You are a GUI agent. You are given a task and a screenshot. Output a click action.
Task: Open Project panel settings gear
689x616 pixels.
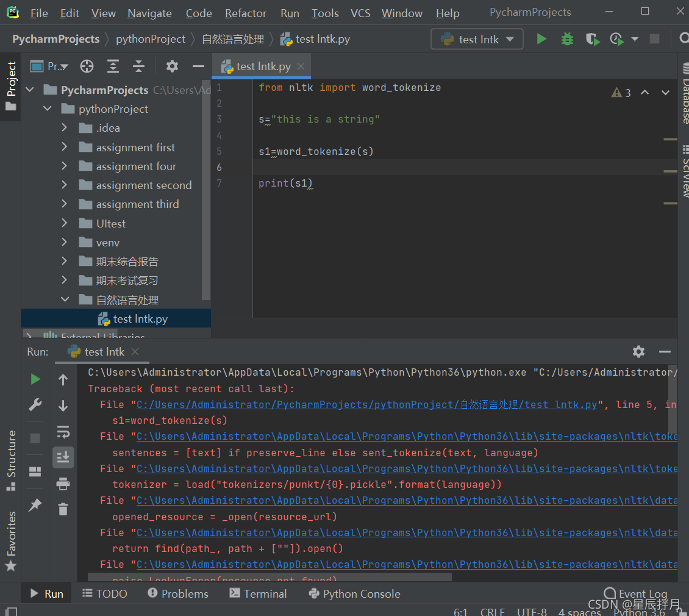pos(173,66)
